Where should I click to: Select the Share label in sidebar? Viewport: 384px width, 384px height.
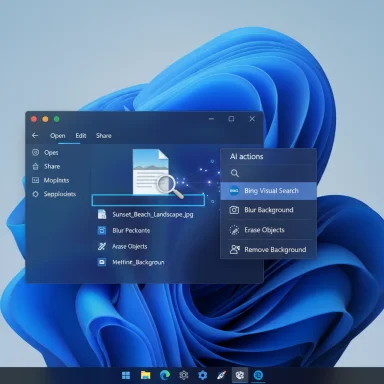tap(52, 166)
